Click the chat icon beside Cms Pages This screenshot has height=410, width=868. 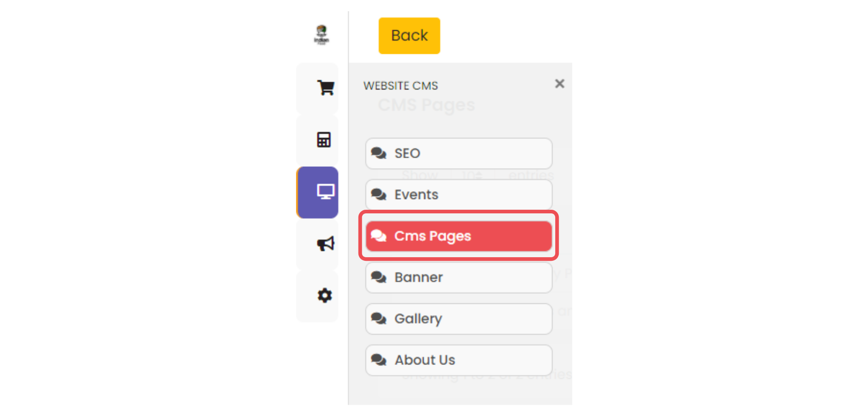tap(378, 236)
